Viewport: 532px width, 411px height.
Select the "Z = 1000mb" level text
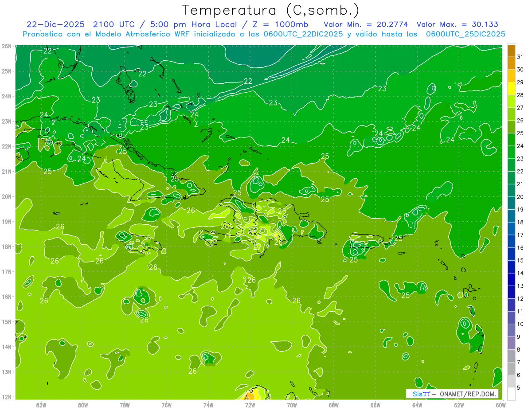point(282,24)
